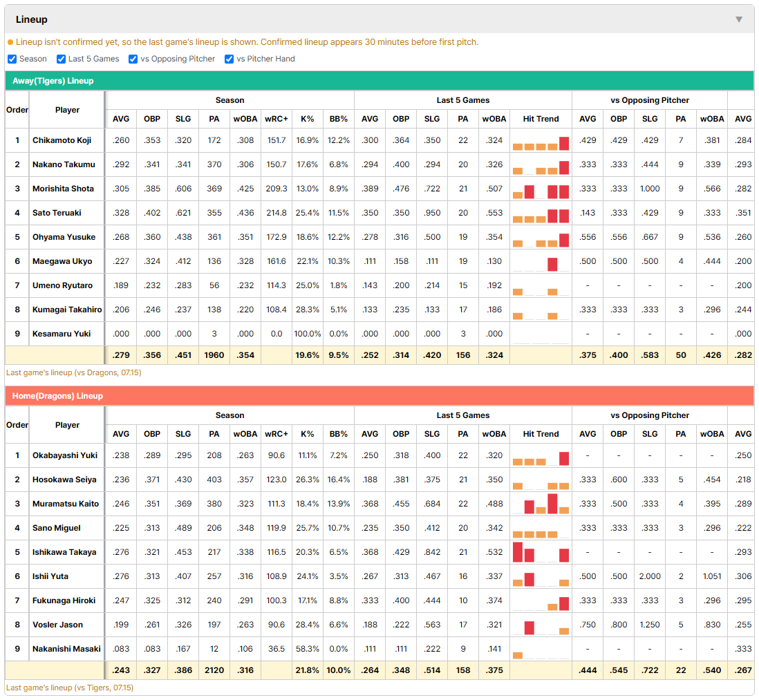Click Away(Tigers) Lineup header bar

tap(379, 81)
